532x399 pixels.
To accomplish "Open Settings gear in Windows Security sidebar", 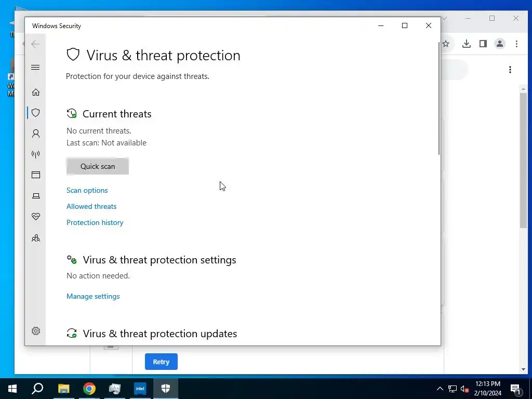I will [36, 331].
